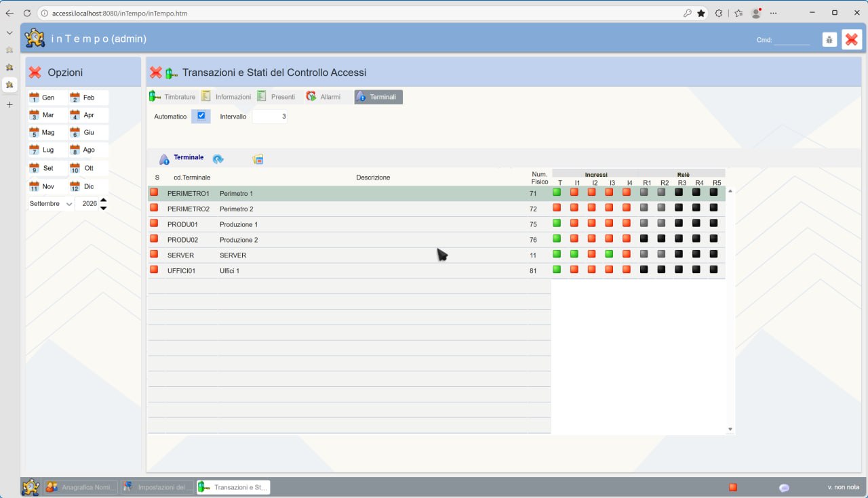Click the green T indicator for SERVER row
868x498 pixels.
[557, 254]
